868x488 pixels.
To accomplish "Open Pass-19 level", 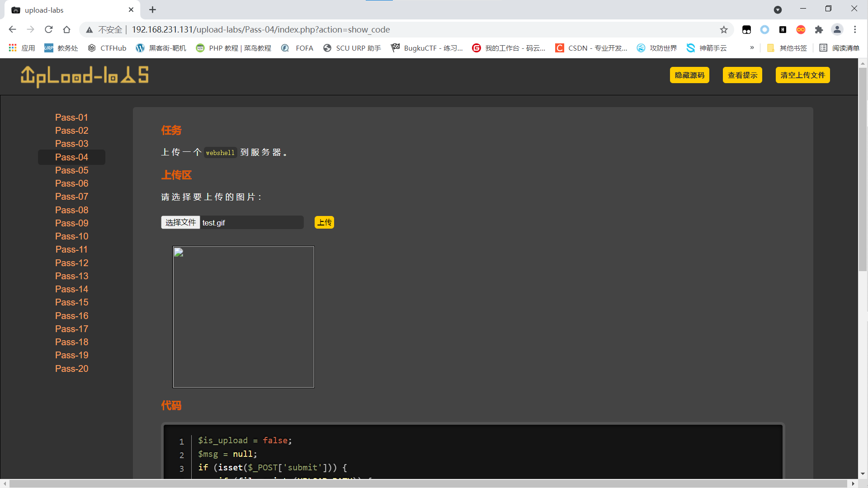I will coord(71,355).
